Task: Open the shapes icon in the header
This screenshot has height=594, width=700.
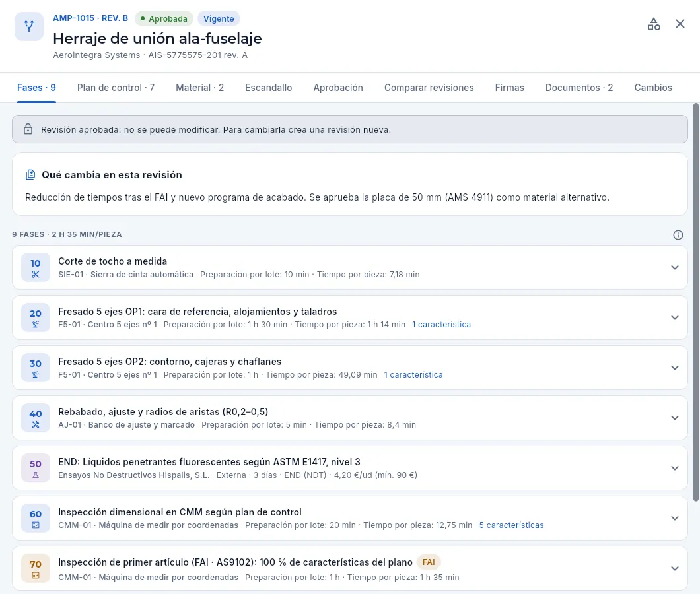Action: coord(654,24)
